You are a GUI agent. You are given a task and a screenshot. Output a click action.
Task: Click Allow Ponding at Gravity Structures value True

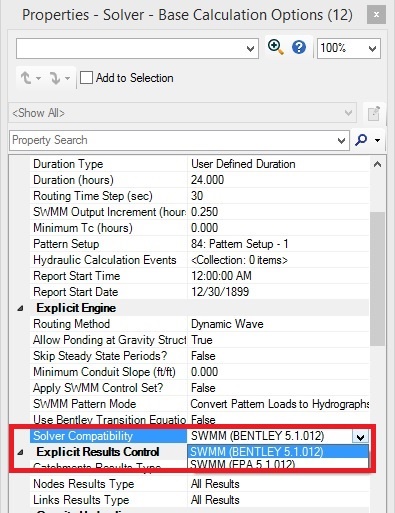click(x=202, y=340)
